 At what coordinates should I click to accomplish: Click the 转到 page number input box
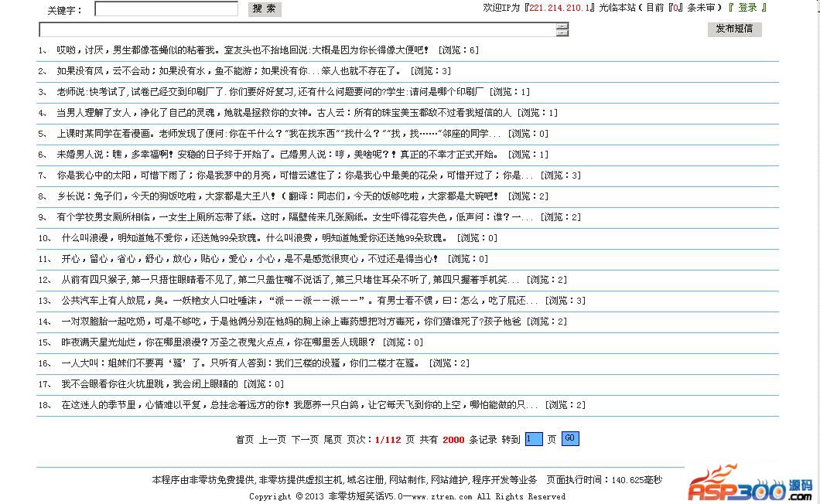pyautogui.click(x=534, y=439)
